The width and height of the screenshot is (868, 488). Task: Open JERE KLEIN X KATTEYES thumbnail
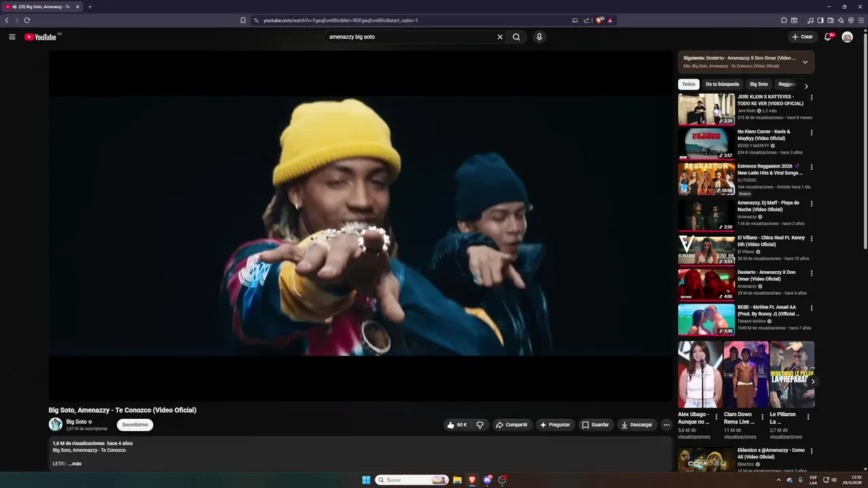point(706,109)
